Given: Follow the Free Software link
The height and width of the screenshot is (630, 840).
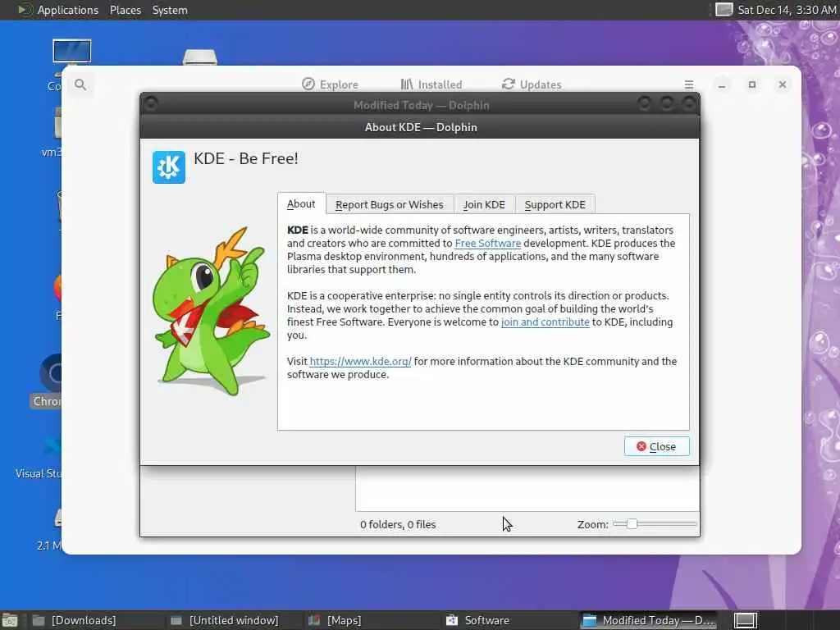Looking at the screenshot, I should [487, 243].
